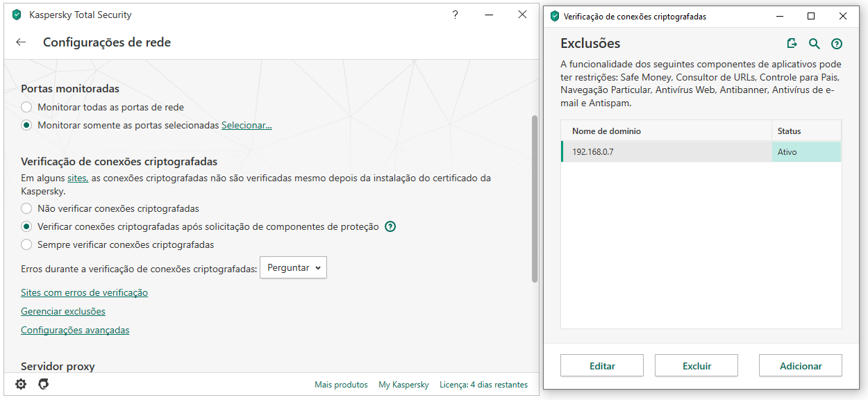The image size is (868, 400).
Task: Minimize the Kaspersky Total Security window
Action: (x=489, y=15)
